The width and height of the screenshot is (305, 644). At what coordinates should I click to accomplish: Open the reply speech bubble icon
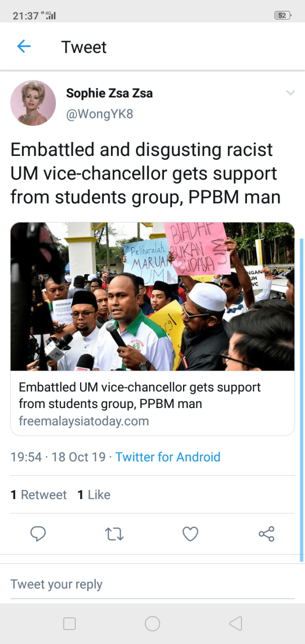[38, 534]
